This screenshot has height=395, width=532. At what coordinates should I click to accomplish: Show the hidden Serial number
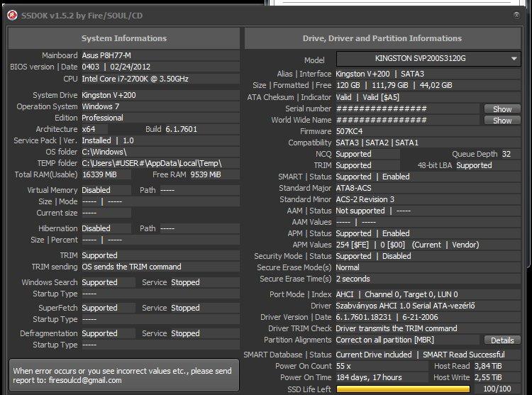(x=502, y=109)
